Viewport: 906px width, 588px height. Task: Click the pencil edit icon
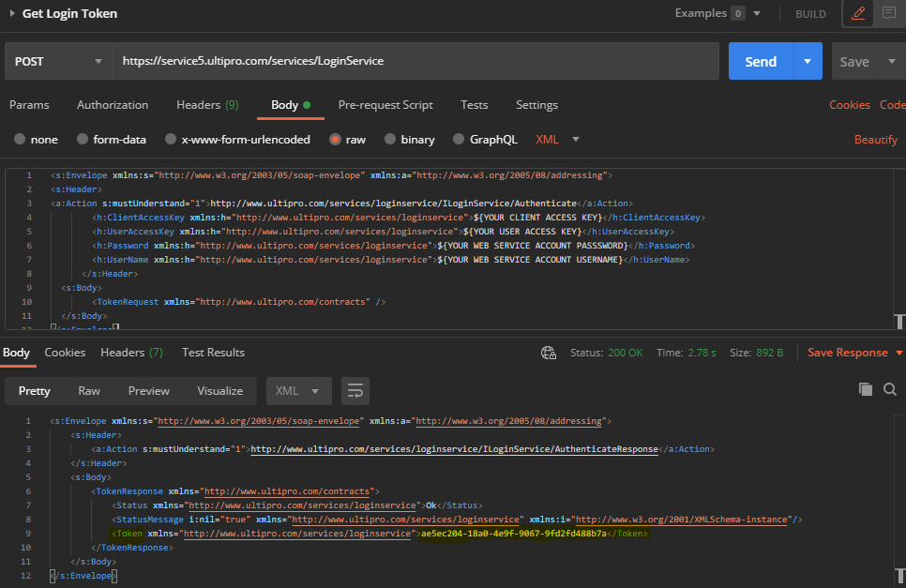coord(858,14)
